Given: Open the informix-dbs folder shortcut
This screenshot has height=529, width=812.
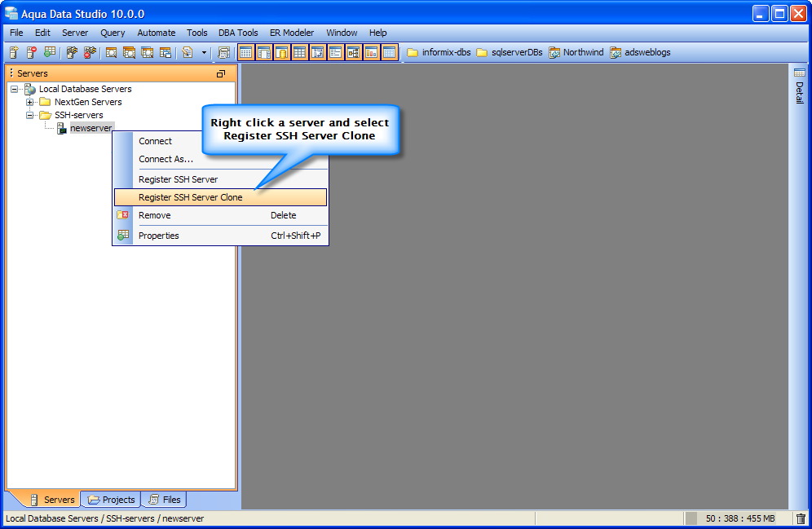Looking at the screenshot, I should pos(439,52).
